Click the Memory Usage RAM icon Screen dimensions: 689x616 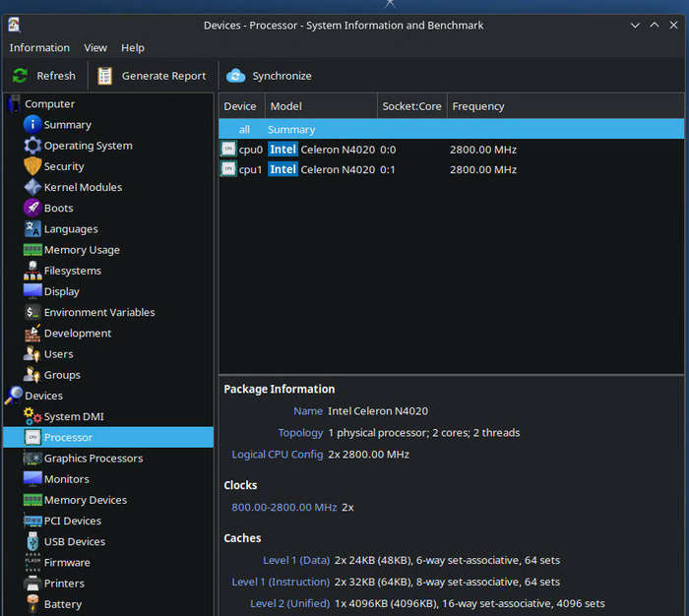point(32,250)
